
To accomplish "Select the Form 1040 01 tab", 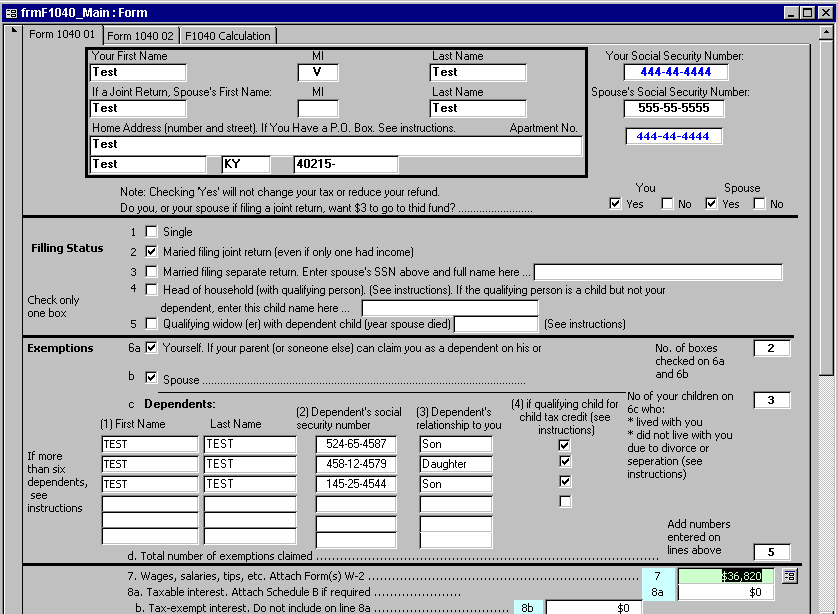I will [x=62, y=34].
